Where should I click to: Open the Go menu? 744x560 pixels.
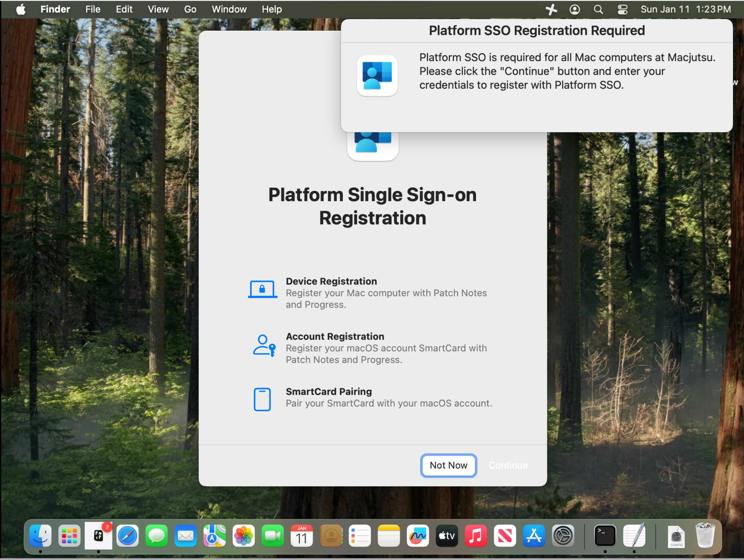click(190, 9)
